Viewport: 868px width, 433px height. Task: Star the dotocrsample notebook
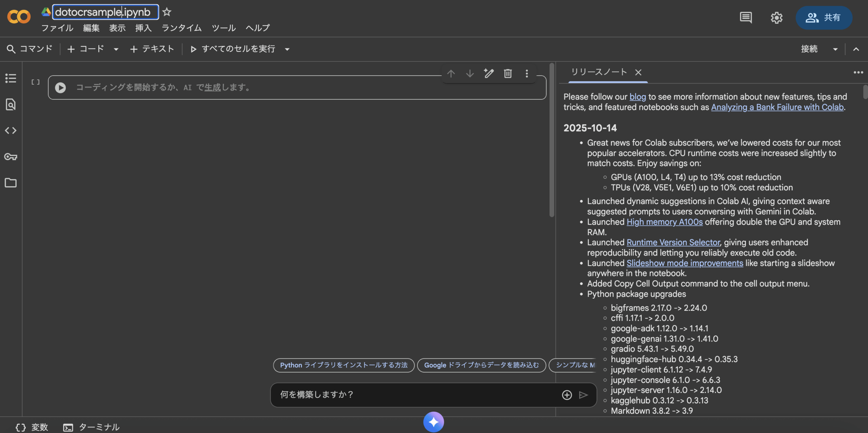pyautogui.click(x=166, y=12)
